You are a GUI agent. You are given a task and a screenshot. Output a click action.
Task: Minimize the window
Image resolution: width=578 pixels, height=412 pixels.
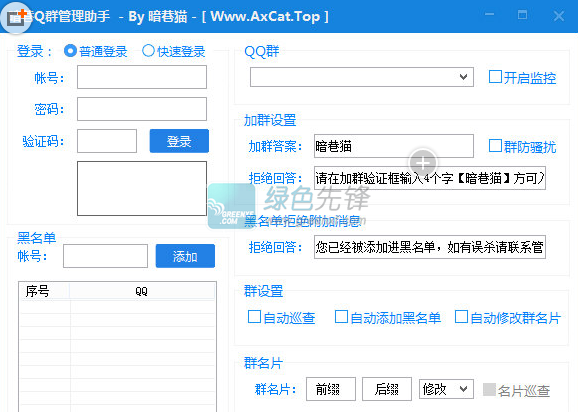490,15
